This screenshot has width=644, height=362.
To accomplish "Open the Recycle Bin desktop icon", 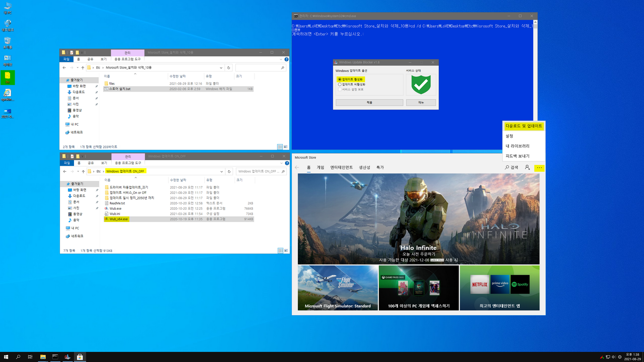I will tap(8, 42).
